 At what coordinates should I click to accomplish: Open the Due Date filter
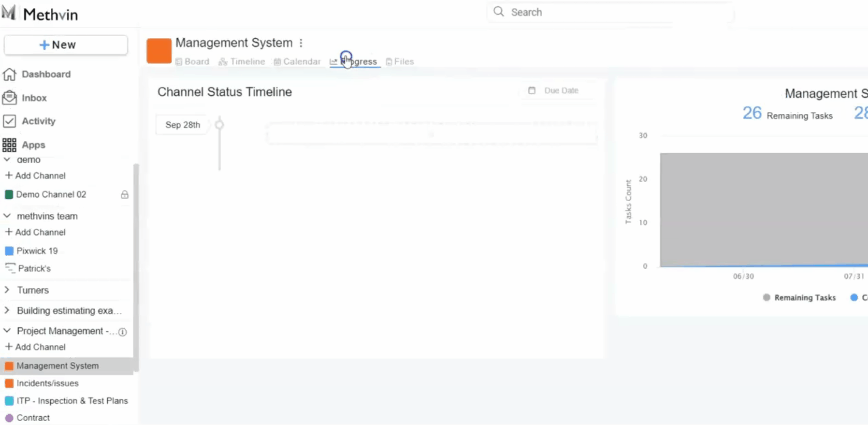pyautogui.click(x=555, y=91)
